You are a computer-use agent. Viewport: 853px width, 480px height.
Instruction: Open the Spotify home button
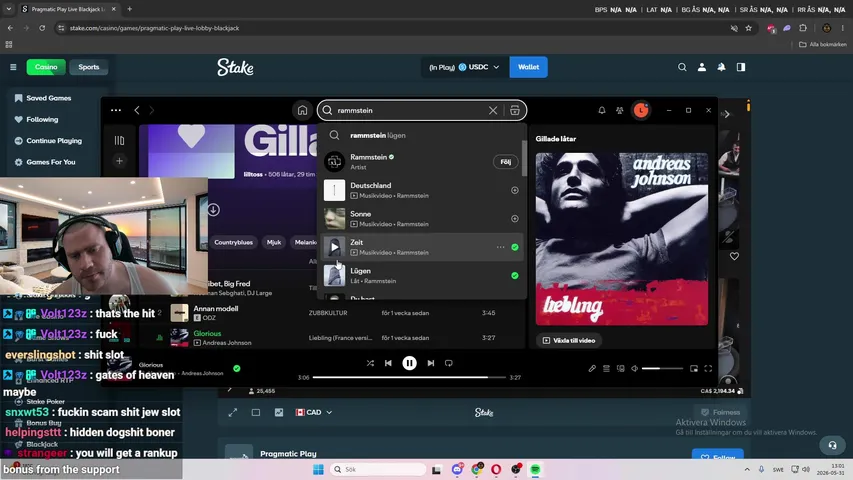(x=302, y=110)
